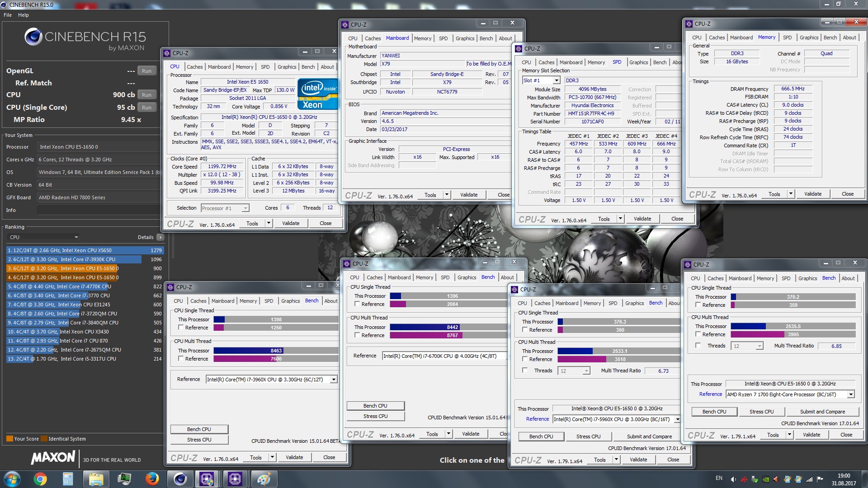Expand the Reference dropdown showing AMD Ryzen 7 1700
The width and height of the screenshot is (868, 488).
851,394
